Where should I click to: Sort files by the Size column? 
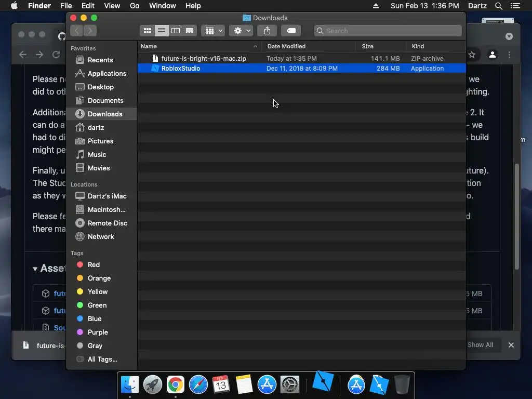click(381, 46)
